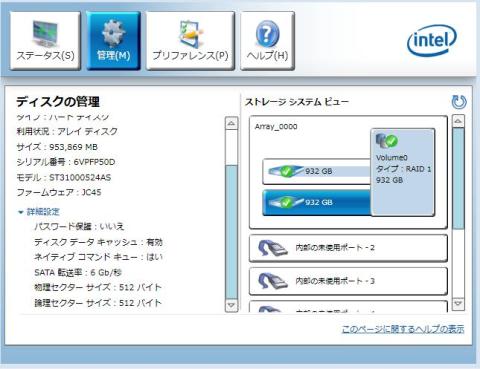
Task: Click the モデル ST31000524AS line
Action: click(x=64, y=177)
